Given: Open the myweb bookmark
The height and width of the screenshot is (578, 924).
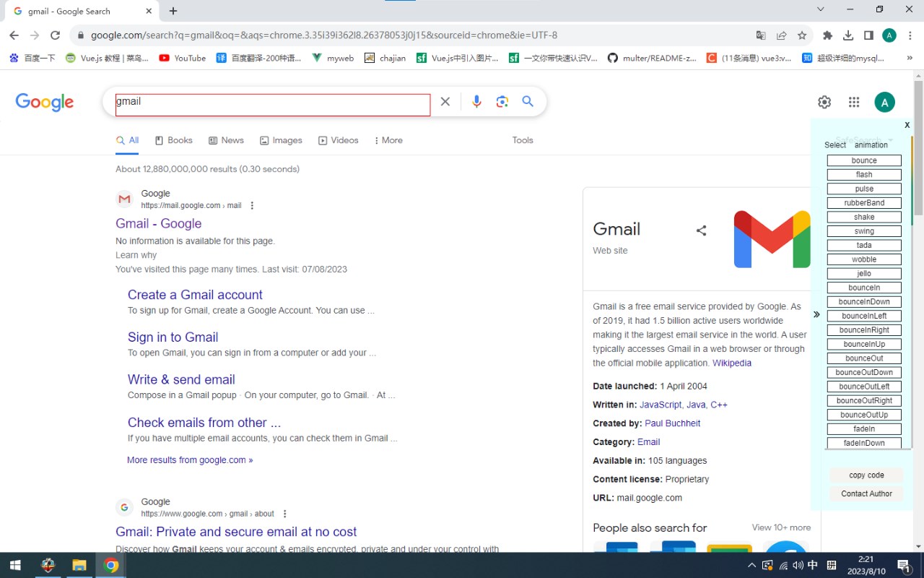Looking at the screenshot, I should coord(333,58).
